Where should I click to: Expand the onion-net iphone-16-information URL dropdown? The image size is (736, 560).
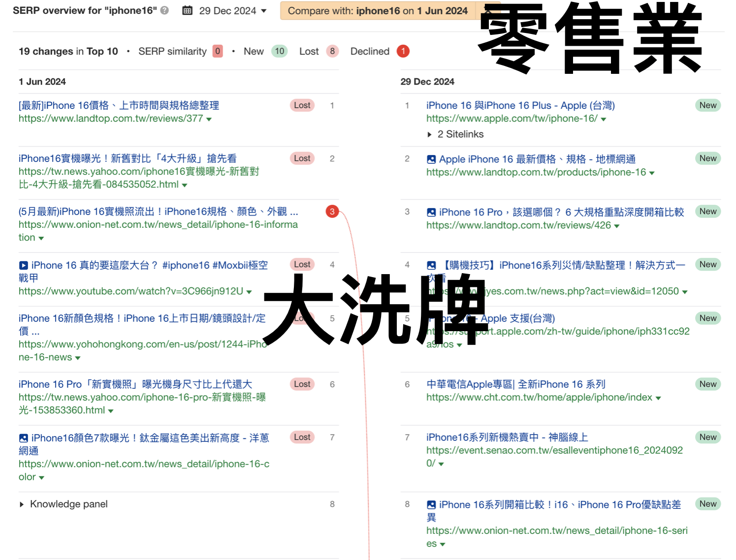tap(41, 238)
